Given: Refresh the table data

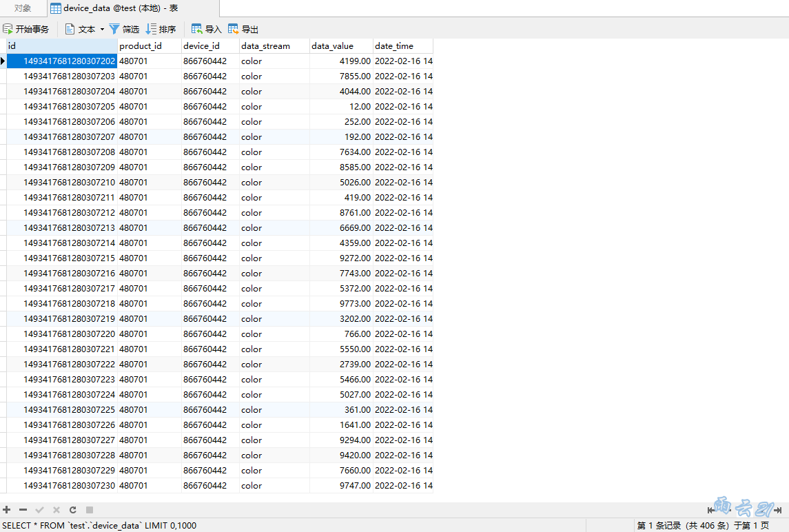Looking at the screenshot, I should click(73, 510).
